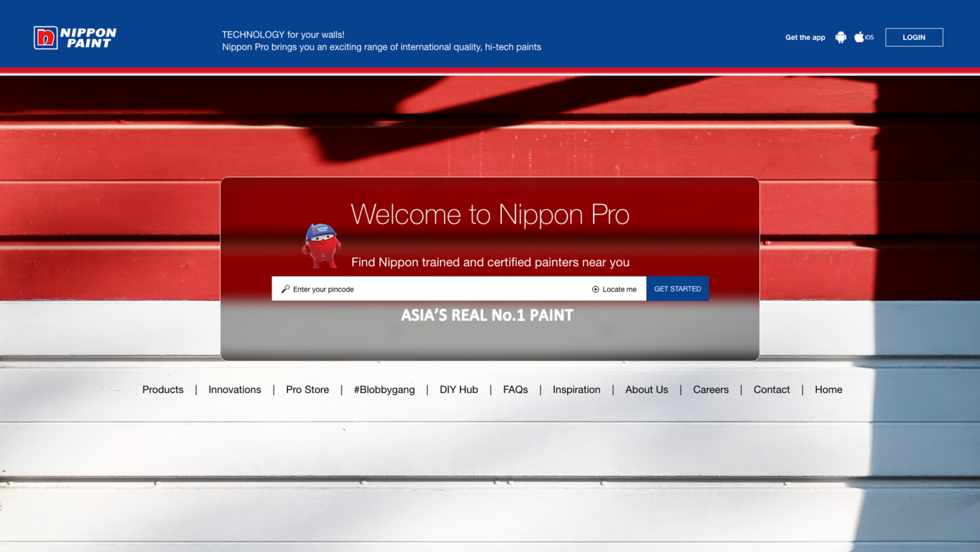The height and width of the screenshot is (552, 980).
Task: Click the Nippon Paint logo
Action: tap(76, 38)
